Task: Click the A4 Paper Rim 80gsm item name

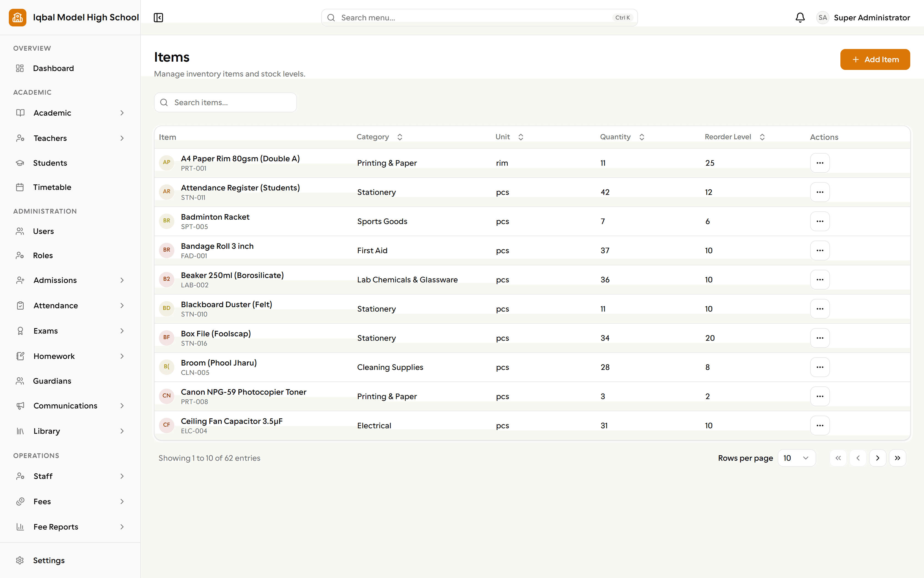Action: (240, 158)
